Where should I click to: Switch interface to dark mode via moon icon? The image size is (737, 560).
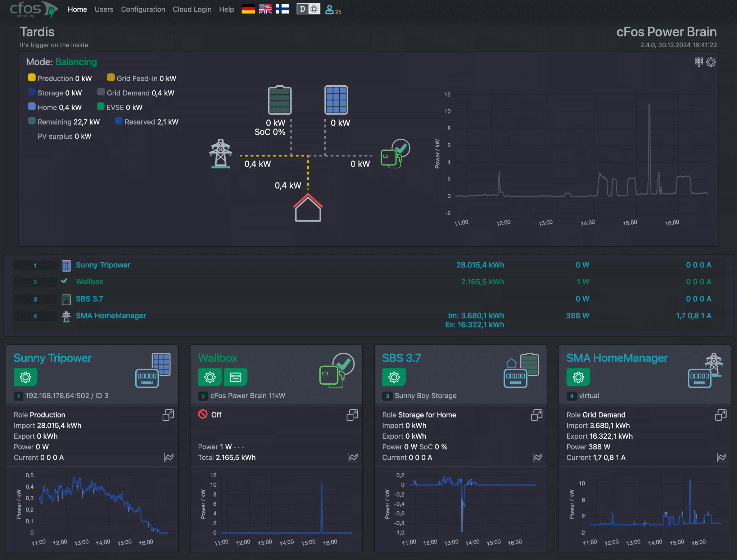click(x=302, y=9)
